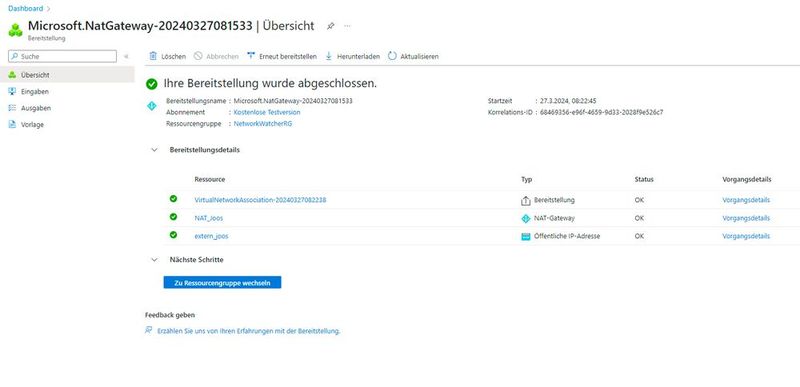Click the Erneut bereitstellen icon
Image resolution: width=800 pixels, height=387 pixels.
pos(251,56)
